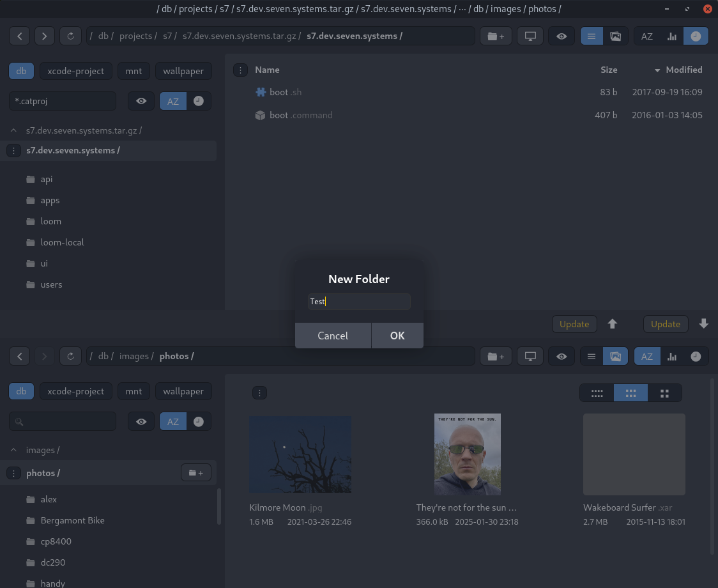The height and width of the screenshot is (588, 718).
Task: Toggle eye icon in bottom sidebar filter
Action: (141, 421)
